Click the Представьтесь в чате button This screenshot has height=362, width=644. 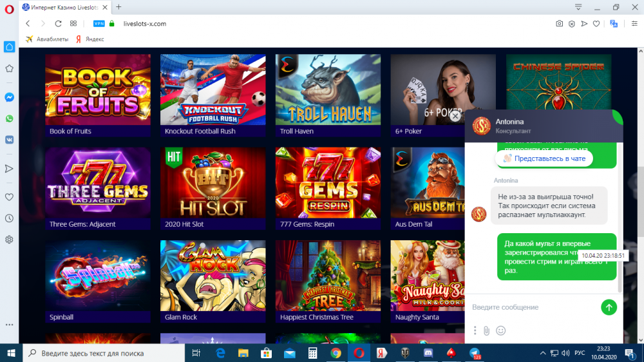544,158
